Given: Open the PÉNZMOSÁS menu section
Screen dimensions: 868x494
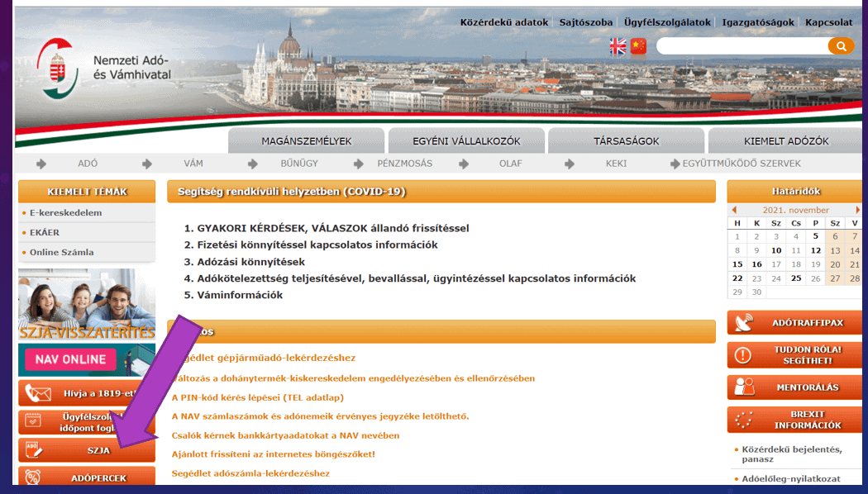Looking at the screenshot, I should tap(404, 164).
